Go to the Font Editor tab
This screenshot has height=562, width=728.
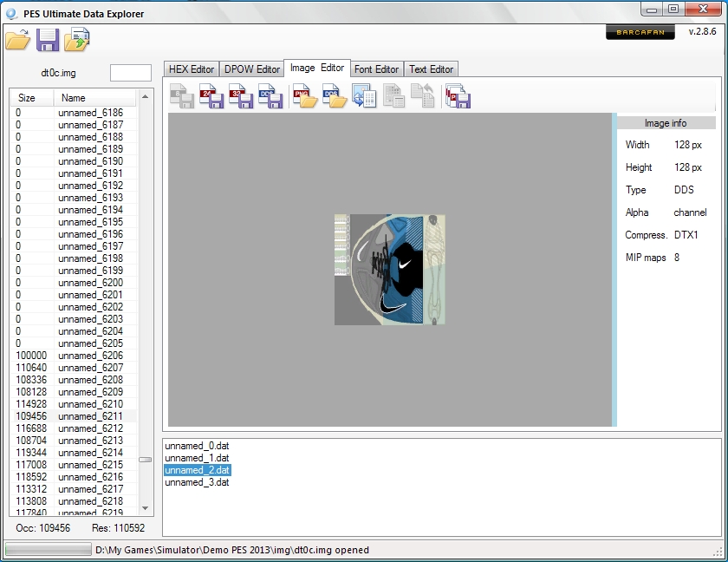pos(376,69)
